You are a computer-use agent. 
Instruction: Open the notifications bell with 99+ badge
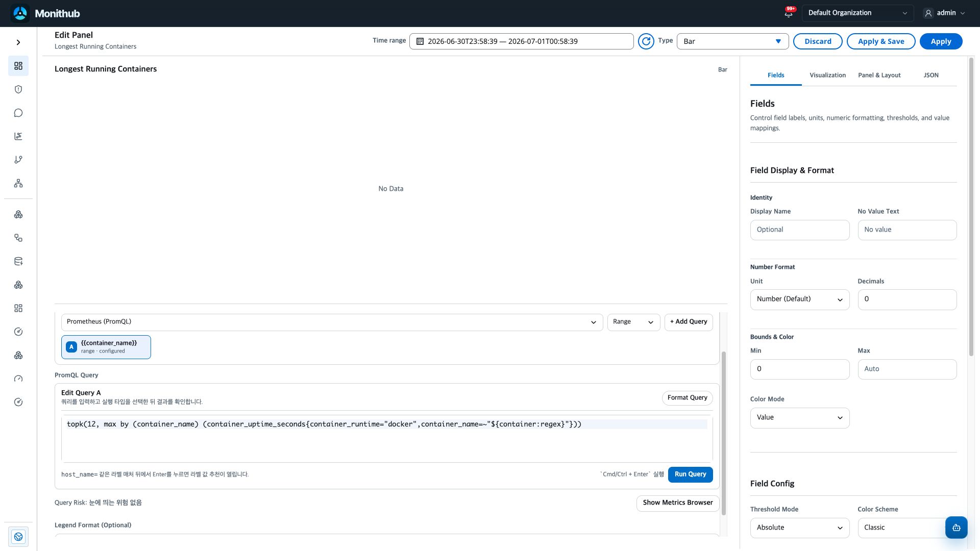coord(789,13)
